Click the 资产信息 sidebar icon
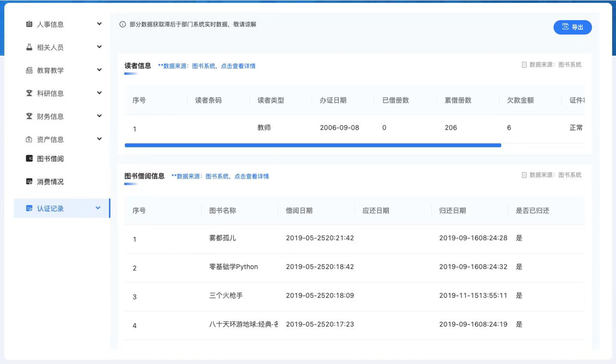 [x=29, y=139]
